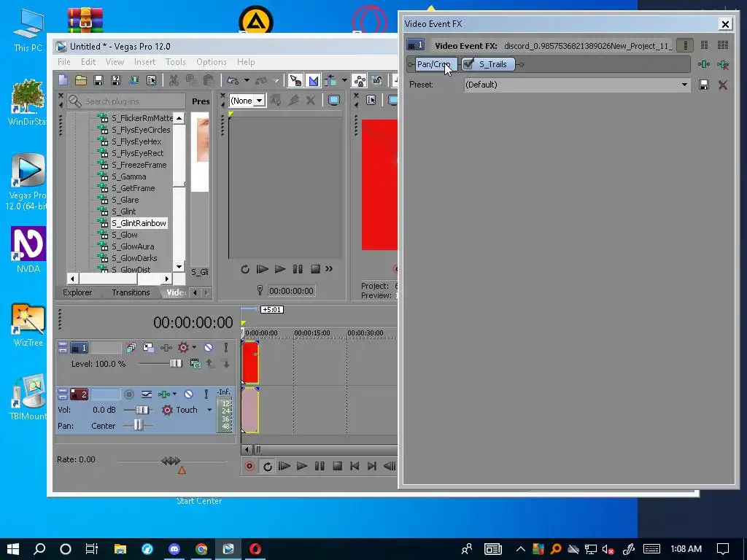Open track 2 Track FX dropdown arrow
This screenshot has width=747, height=560.
point(175,394)
